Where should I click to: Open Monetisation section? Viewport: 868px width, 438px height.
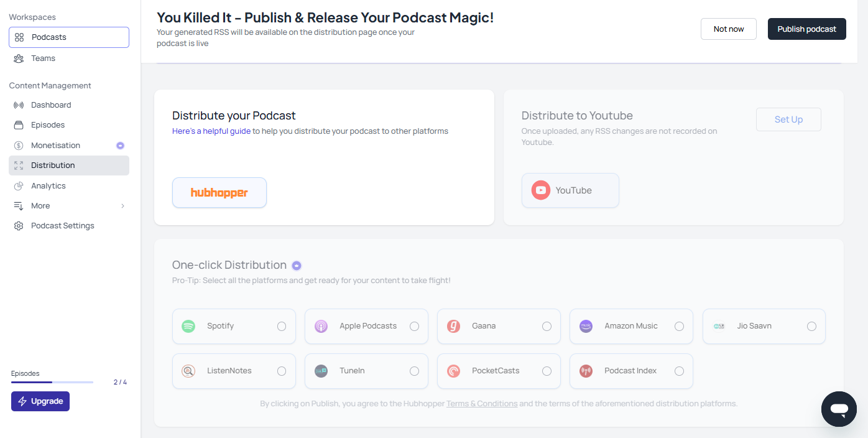point(69,146)
